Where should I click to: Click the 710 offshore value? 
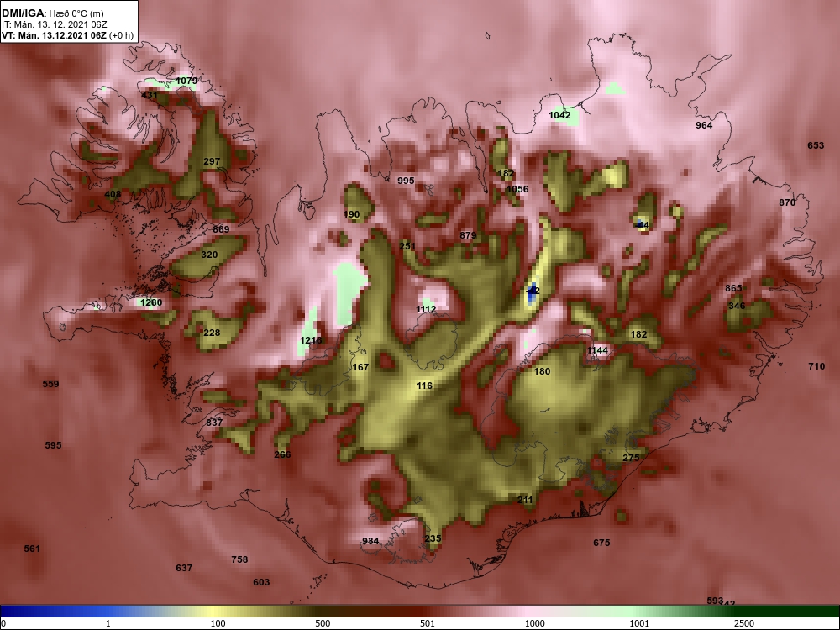[x=816, y=366]
